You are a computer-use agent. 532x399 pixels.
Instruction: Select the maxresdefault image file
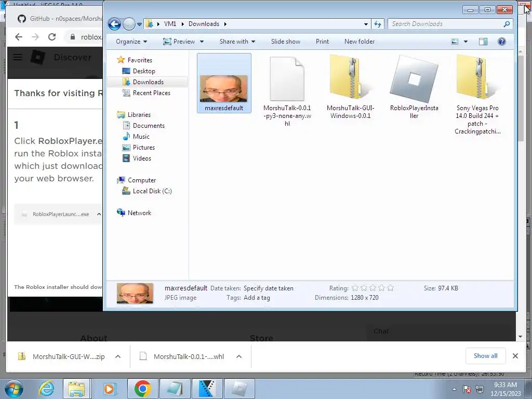point(224,83)
